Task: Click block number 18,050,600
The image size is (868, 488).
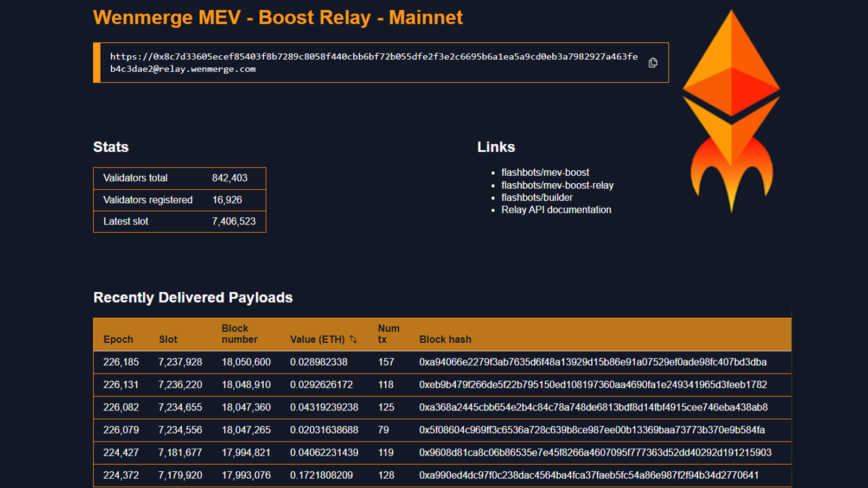Action: (x=246, y=362)
